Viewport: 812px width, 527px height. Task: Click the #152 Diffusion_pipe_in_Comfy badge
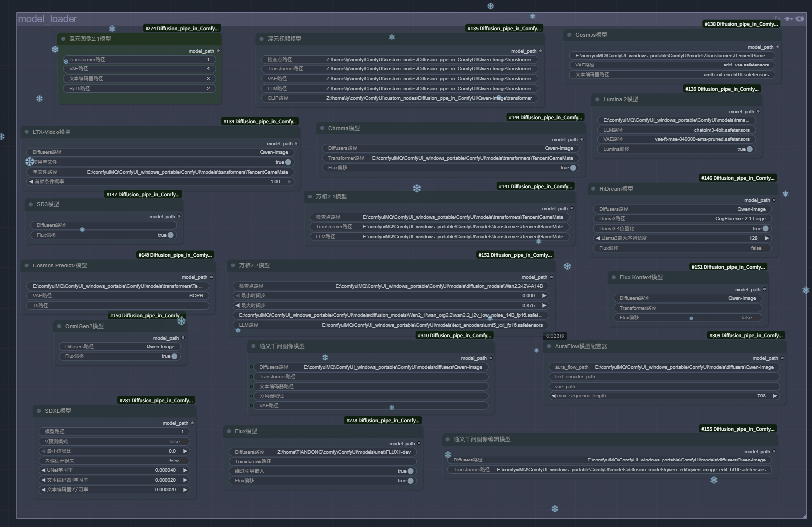(516, 255)
